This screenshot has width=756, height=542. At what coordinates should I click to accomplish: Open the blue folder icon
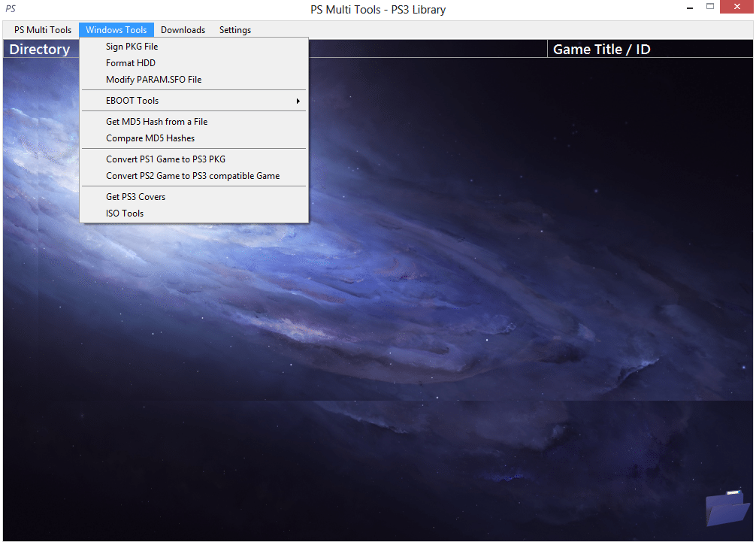727,507
